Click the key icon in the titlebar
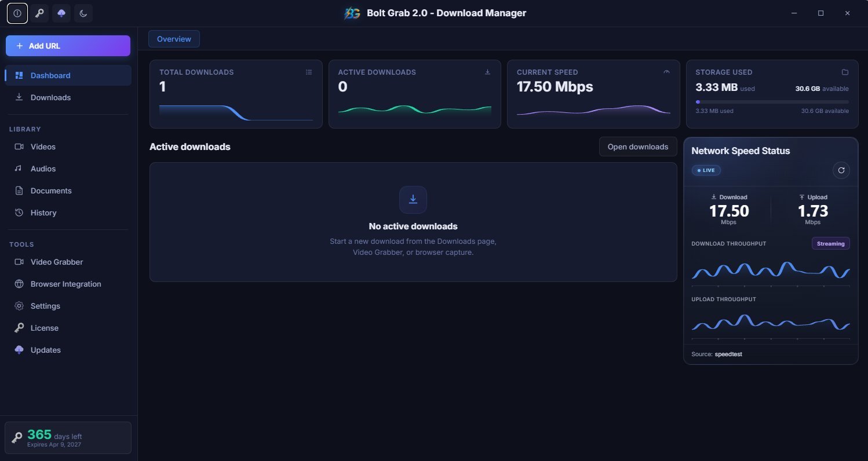Screen dimensions: 868x461 coord(39,13)
